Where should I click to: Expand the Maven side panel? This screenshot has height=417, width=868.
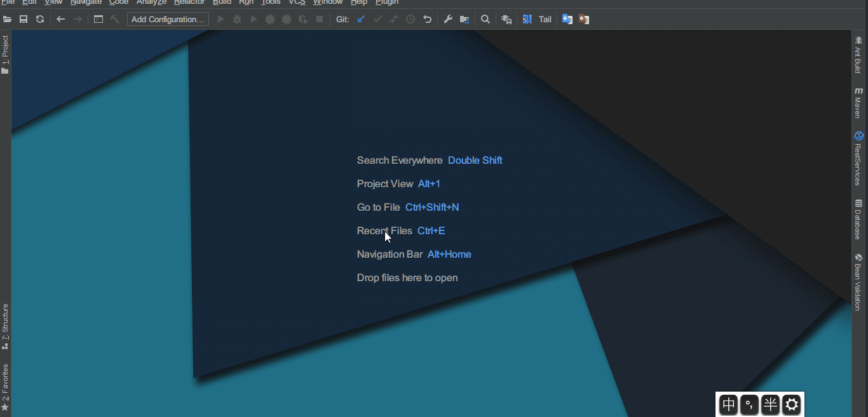858,103
